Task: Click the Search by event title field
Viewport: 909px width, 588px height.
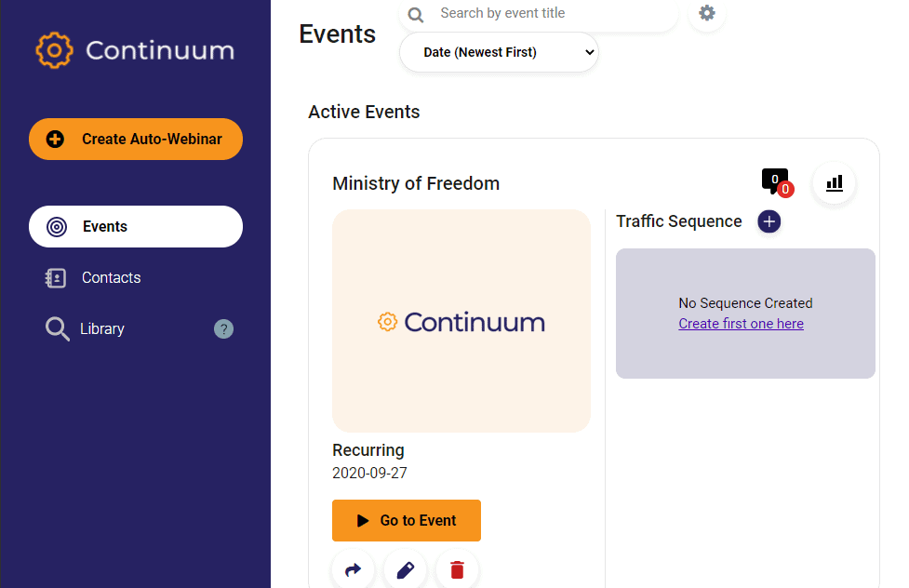Action: pyautogui.click(x=549, y=13)
